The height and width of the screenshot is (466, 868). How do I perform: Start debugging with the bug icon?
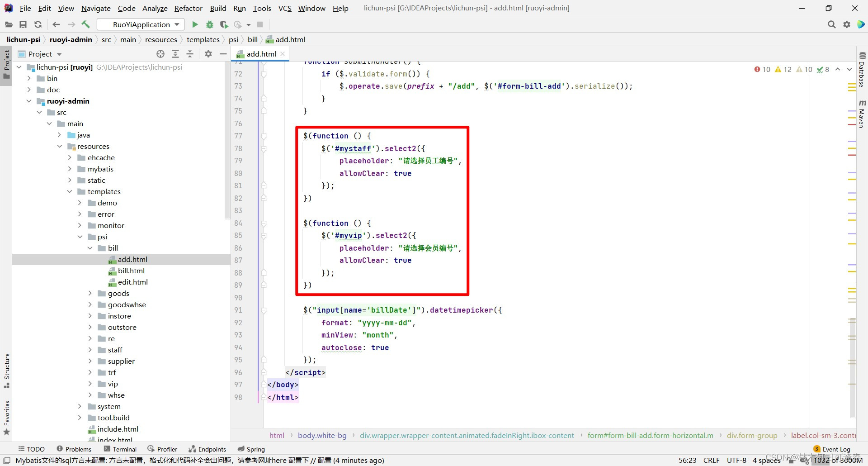[209, 24]
